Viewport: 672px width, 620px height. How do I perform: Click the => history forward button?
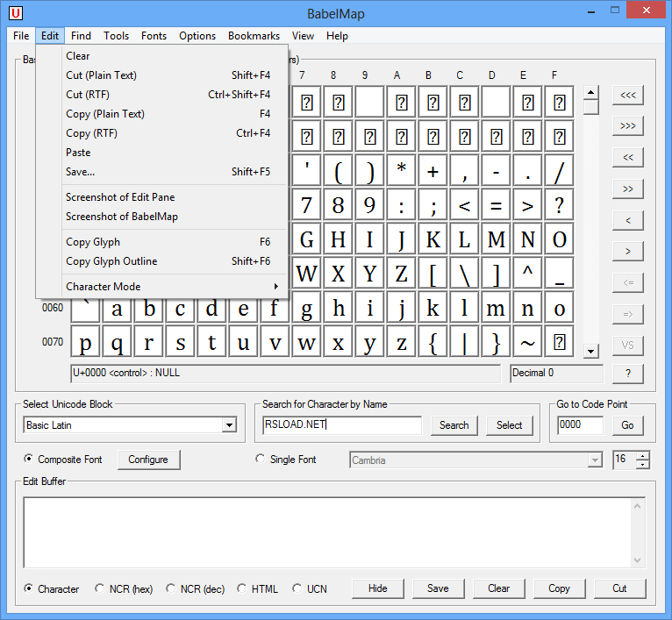point(628,314)
